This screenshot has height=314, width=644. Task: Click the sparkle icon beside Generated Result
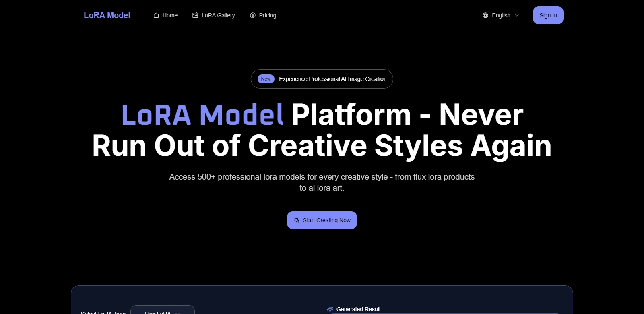click(330, 309)
